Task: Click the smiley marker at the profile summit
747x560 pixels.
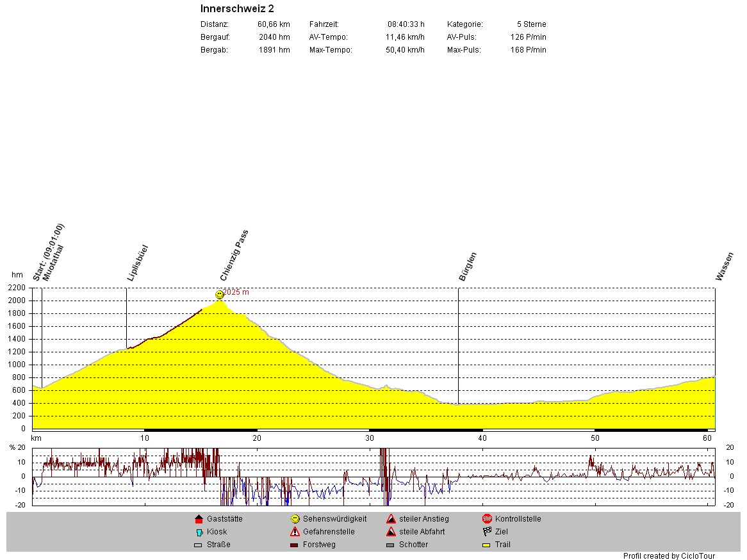Action: 220,295
